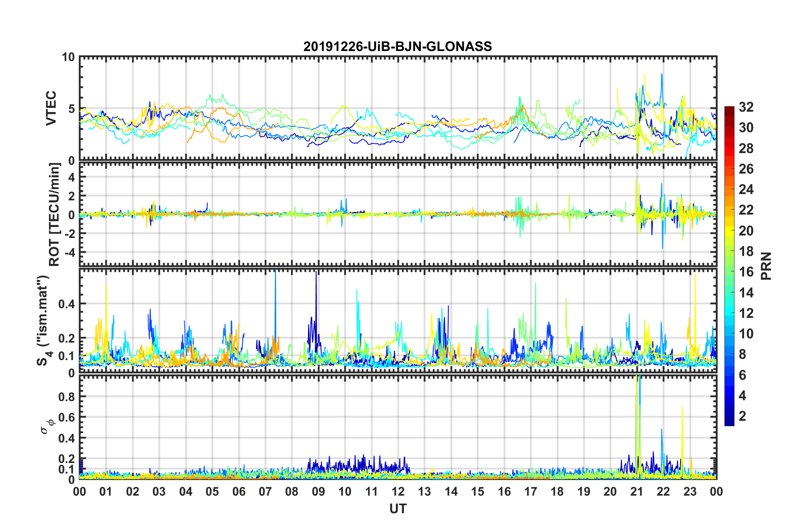Click the yellow PRN 20 band on the colorbar

pos(729,231)
